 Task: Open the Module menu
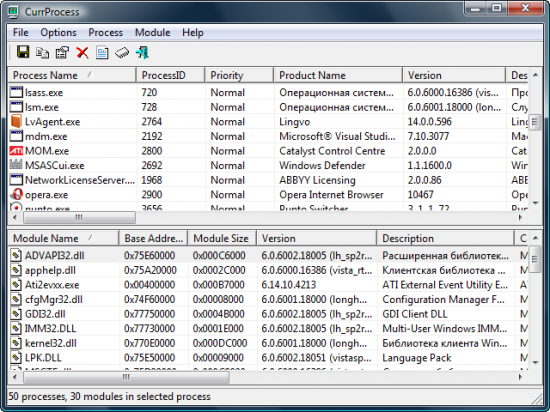(x=153, y=33)
